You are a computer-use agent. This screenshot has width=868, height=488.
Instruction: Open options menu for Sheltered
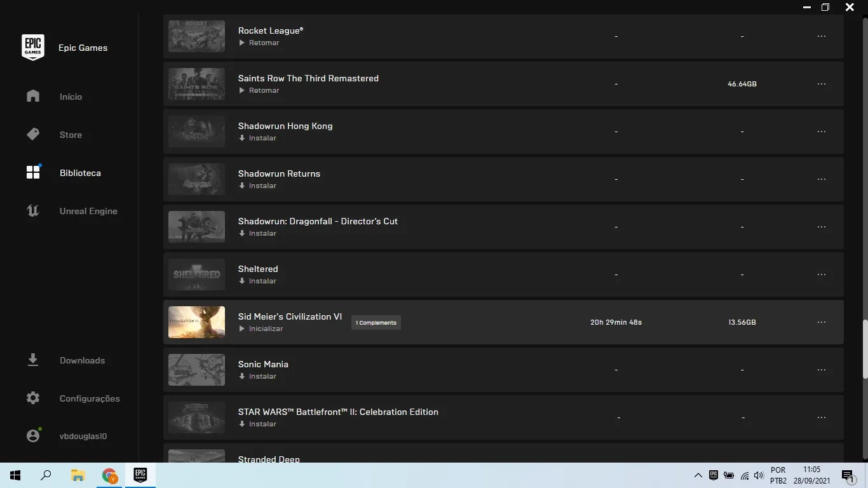822,274
